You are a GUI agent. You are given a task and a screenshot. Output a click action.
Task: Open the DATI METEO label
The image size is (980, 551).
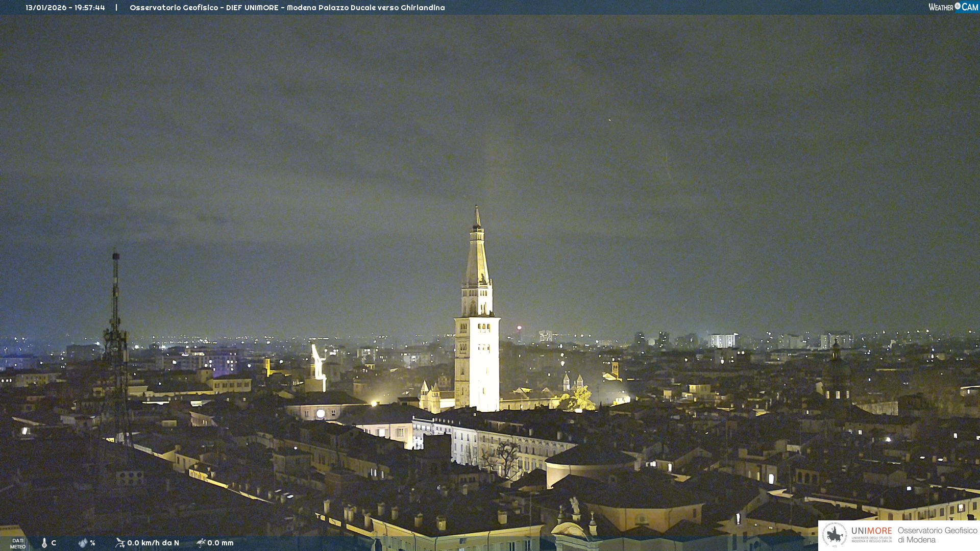18,543
